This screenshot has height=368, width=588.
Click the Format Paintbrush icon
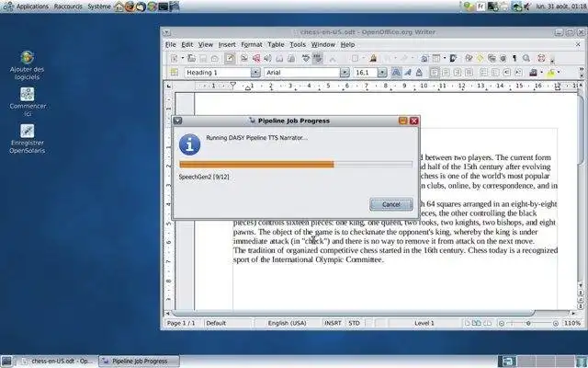pyautogui.click(x=373, y=58)
